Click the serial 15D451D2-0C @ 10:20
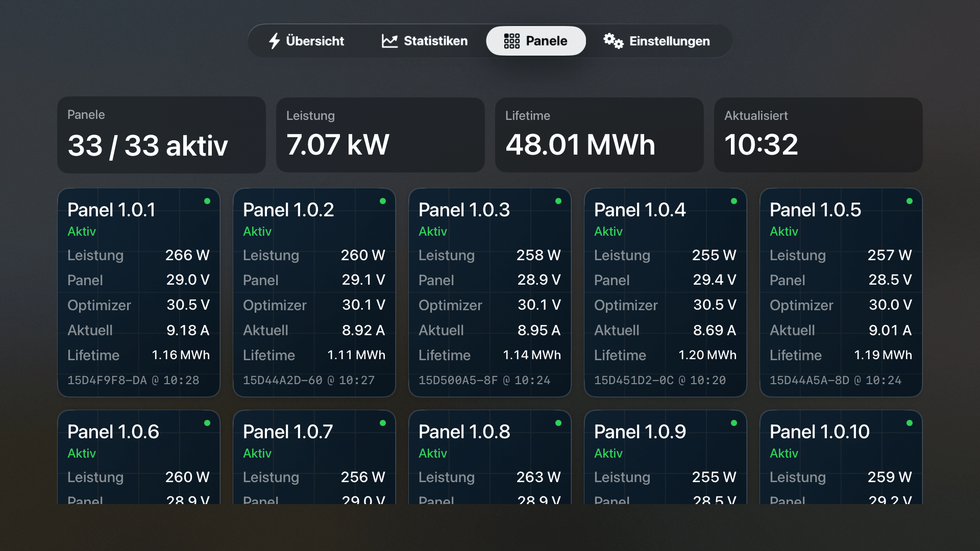The image size is (980, 551). [660, 380]
